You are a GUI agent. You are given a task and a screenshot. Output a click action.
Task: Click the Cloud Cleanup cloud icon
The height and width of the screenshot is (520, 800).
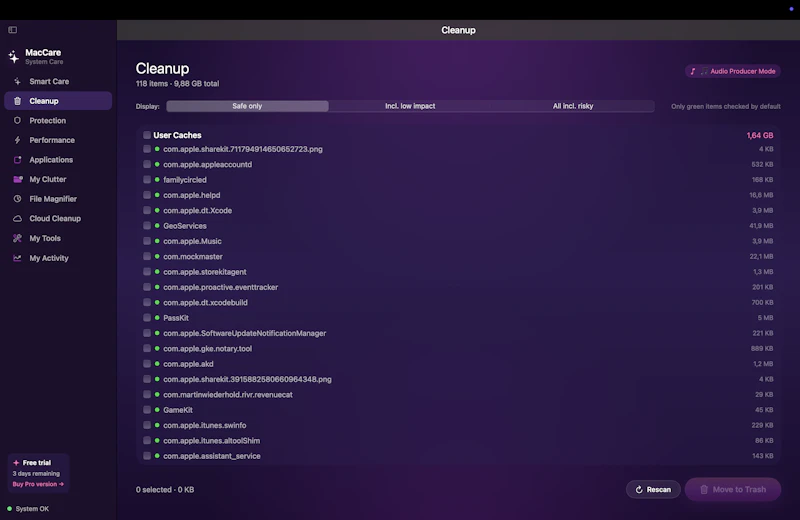point(17,218)
